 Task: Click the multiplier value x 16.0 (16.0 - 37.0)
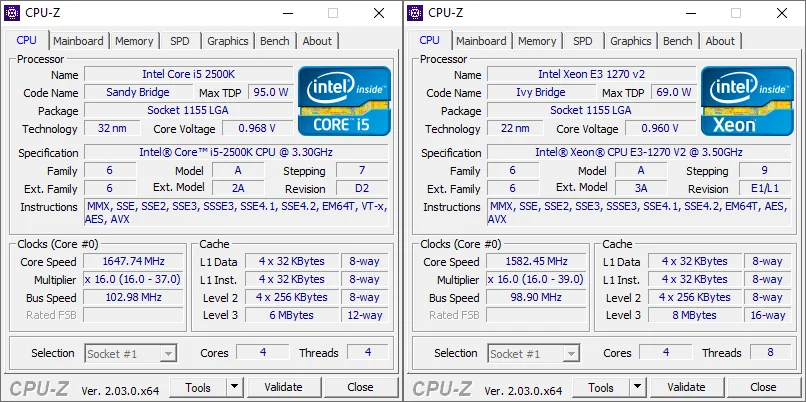tap(133, 280)
